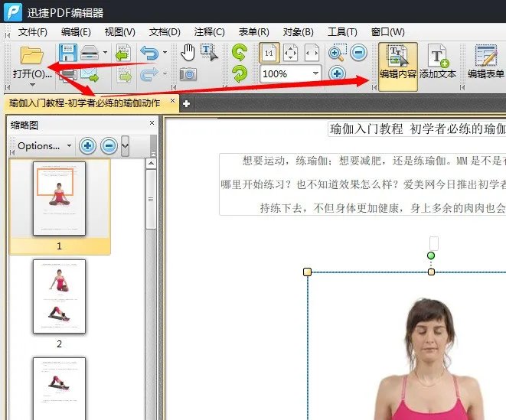506x420 pixels.
Task: Shrink thumbnails with the minus button
Action: tap(109, 146)
